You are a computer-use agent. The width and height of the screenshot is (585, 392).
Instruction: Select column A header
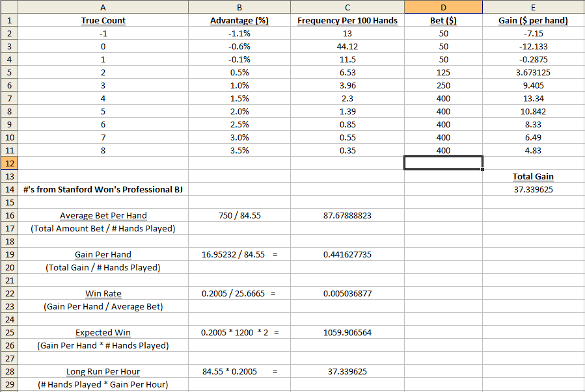103,7
